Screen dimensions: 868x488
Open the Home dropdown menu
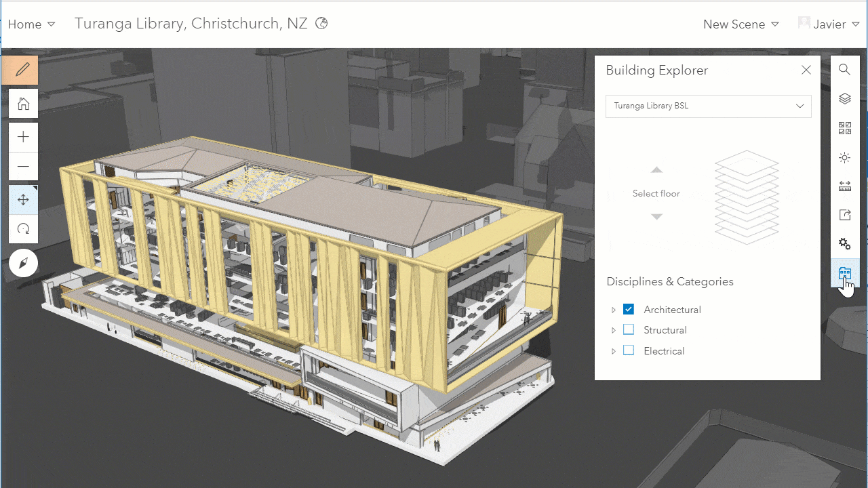31,24
